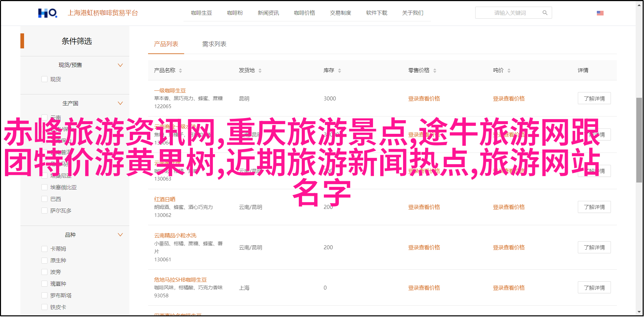Click the search magnifier icon

545,13
